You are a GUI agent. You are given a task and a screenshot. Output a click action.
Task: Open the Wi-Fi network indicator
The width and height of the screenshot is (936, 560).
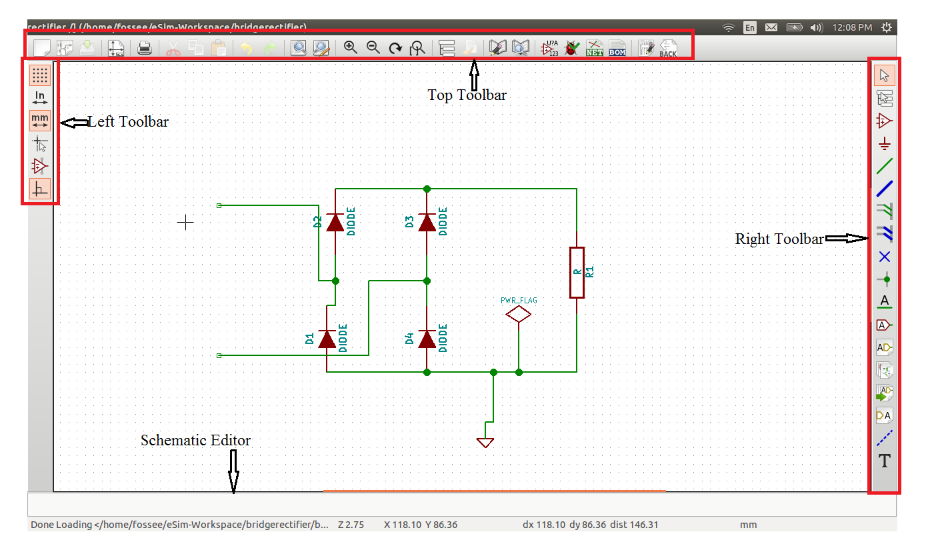pos(729,27)
